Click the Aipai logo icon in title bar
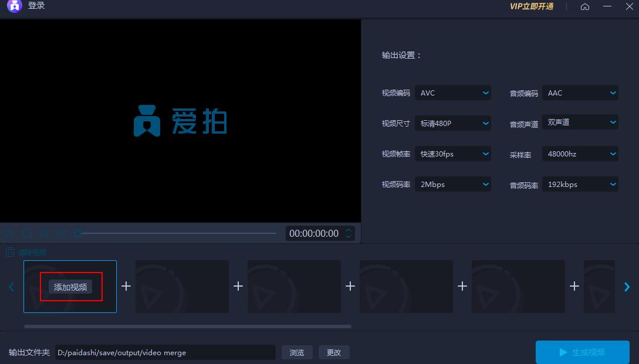This screenshot has width=639, height=364. pyautogui.click(x=14, y=6)
